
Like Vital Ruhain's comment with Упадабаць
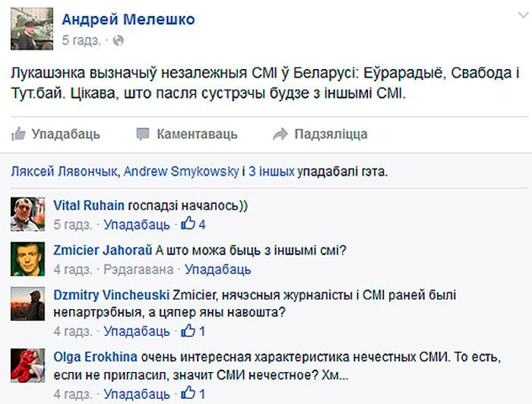[x=137, y=224]
